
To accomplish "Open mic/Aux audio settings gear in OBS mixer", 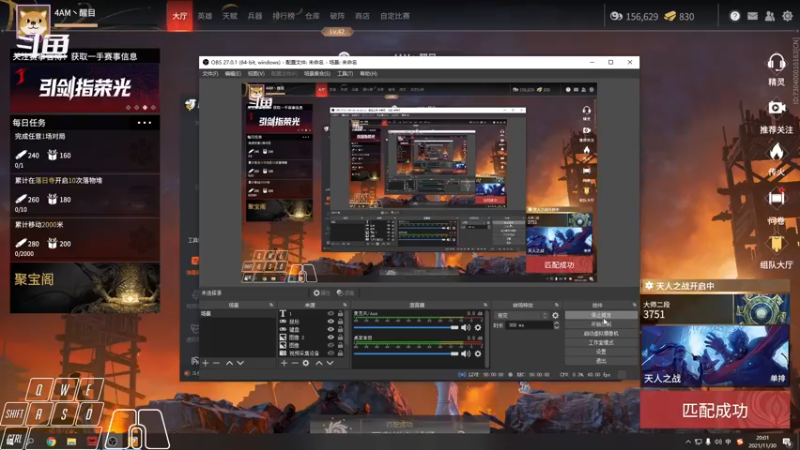I will point(478,328).
